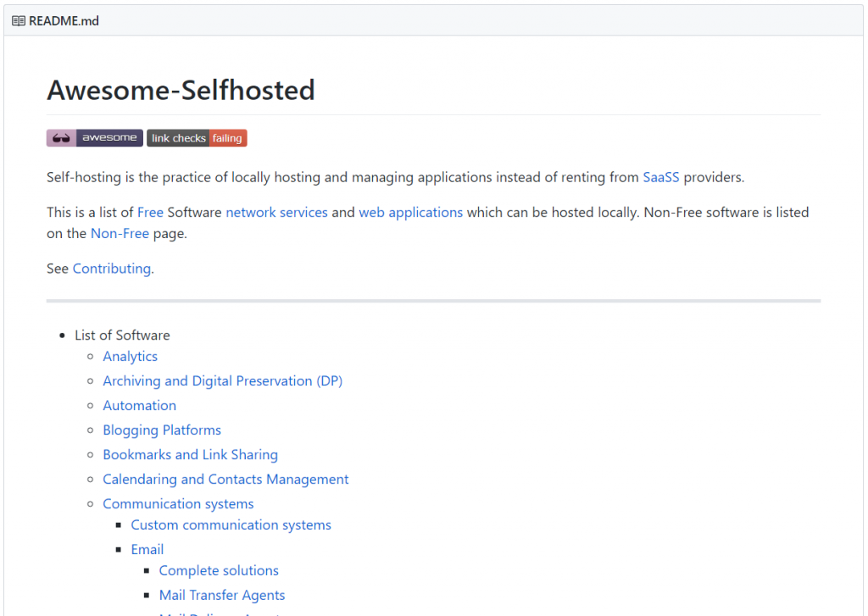Jump to the Analytics section

pyautogui.click(x=130, y=356)
